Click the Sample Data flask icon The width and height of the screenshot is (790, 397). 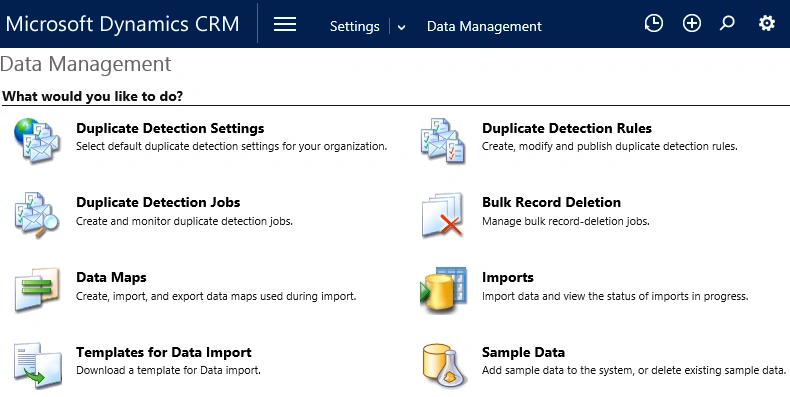pos(444,365)
